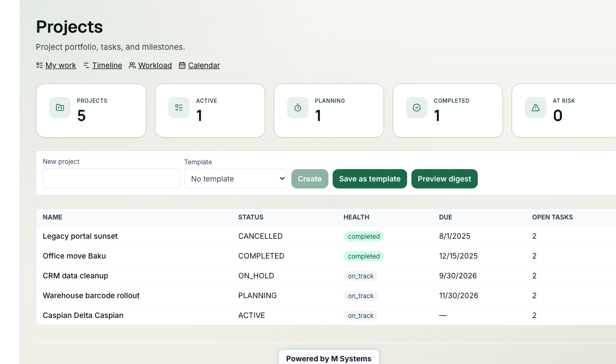Screen dimensions: 616x364
Task: Click the At Risk count 0
Action: (x=558, y=116)
